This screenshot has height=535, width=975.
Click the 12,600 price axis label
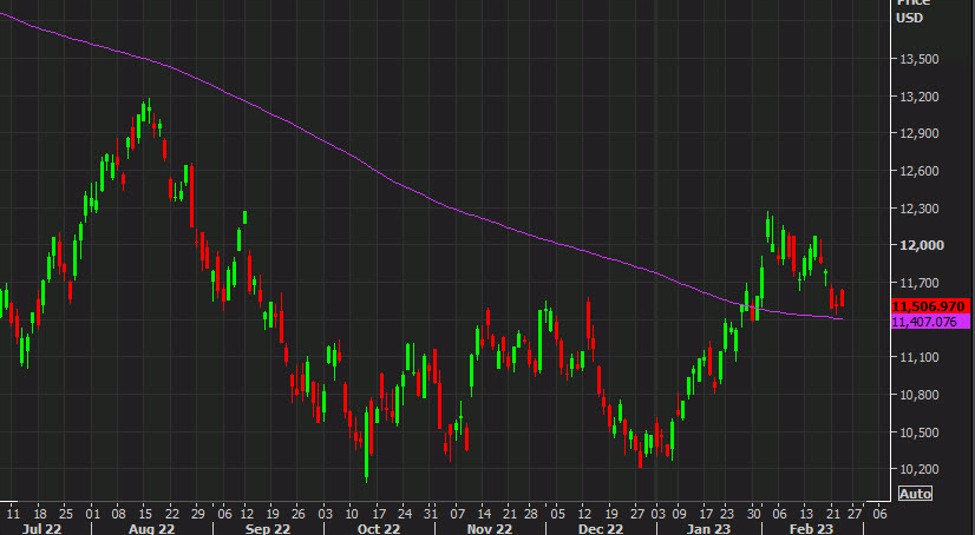coord(919,170)
